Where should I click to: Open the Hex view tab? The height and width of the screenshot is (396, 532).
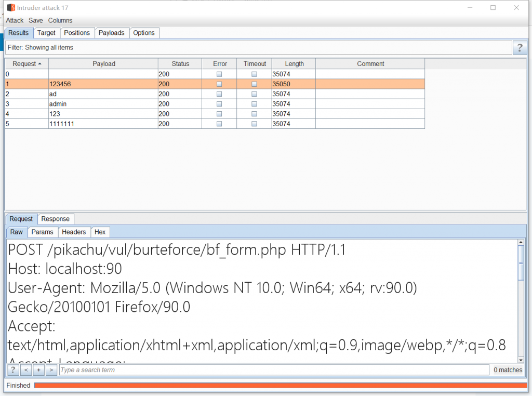point(100,232)
